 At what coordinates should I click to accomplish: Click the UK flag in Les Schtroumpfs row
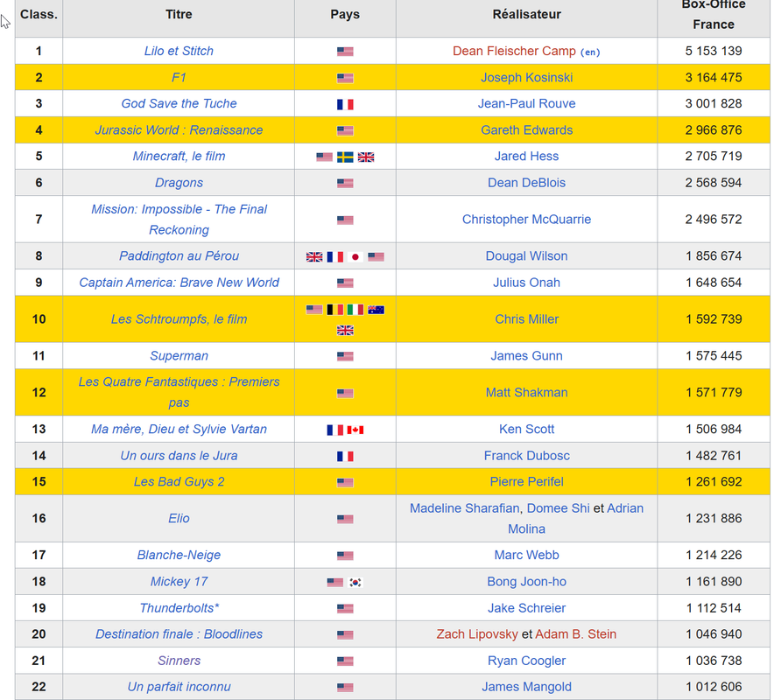(345, 331)
